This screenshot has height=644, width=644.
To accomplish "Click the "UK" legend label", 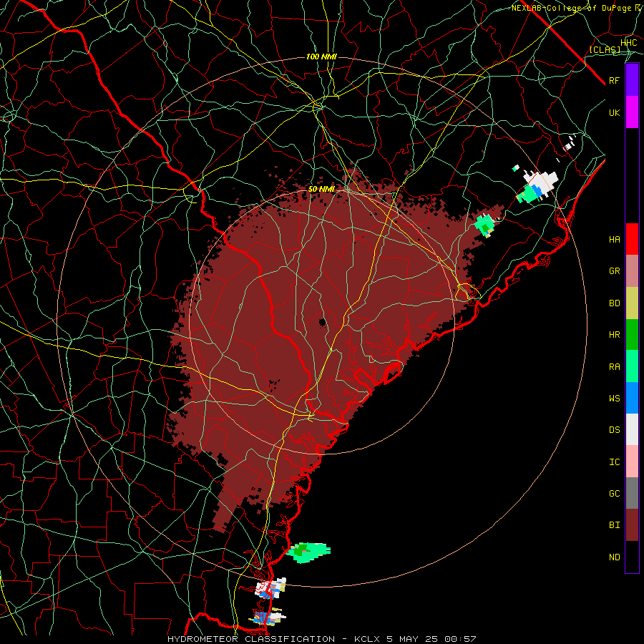I will click(x=615, y=112).
